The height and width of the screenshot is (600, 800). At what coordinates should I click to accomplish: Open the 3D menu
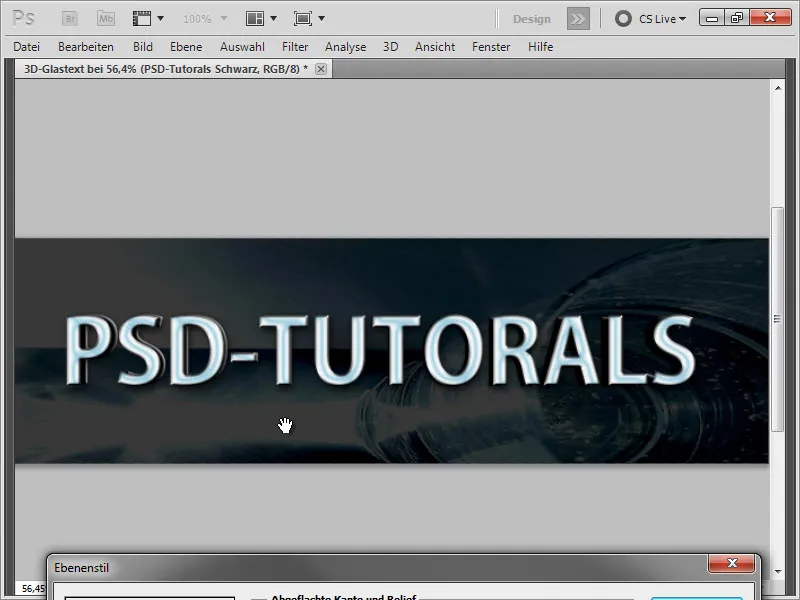coord(390,47)
